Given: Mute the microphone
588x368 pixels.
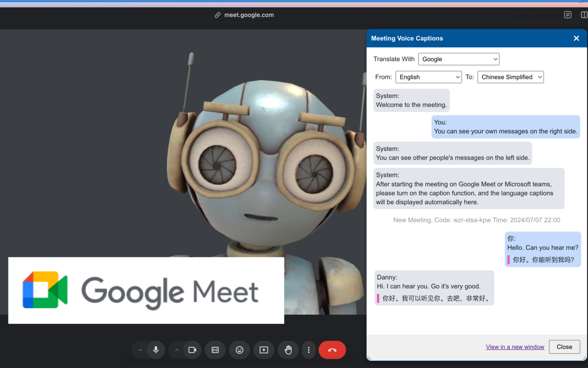Looking at the screenshot, I should (155, 350).
